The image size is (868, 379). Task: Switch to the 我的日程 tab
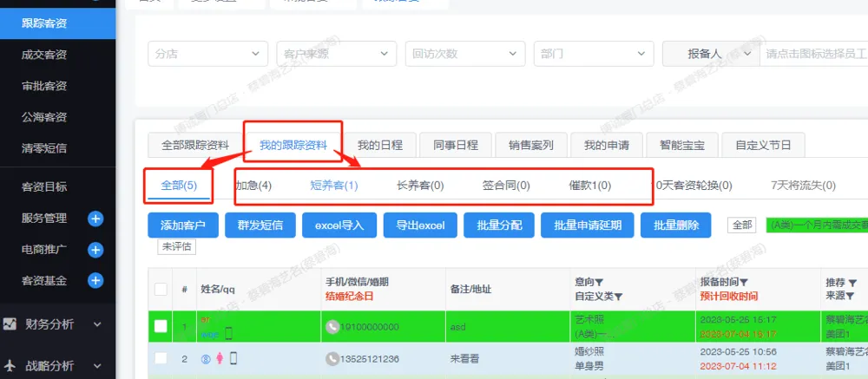click(381, 145)
